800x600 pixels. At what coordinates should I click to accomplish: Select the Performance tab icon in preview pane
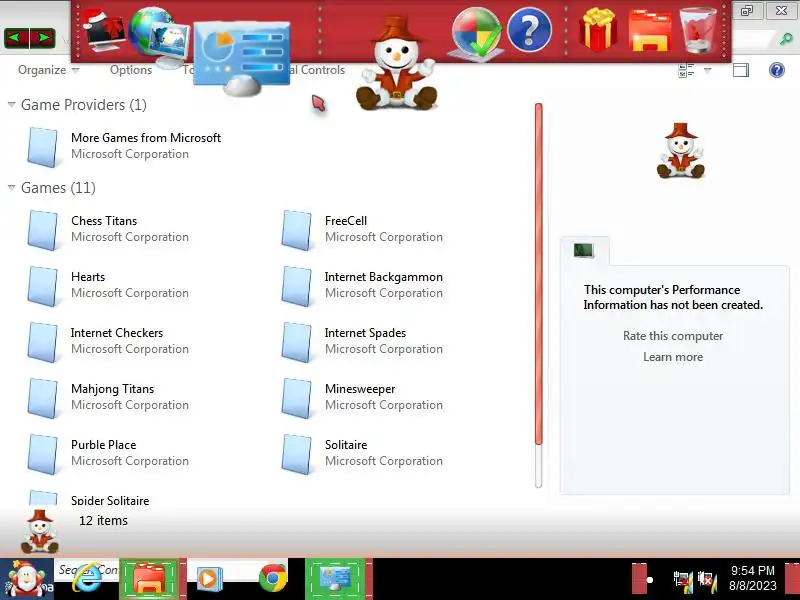tap(584, 251)
